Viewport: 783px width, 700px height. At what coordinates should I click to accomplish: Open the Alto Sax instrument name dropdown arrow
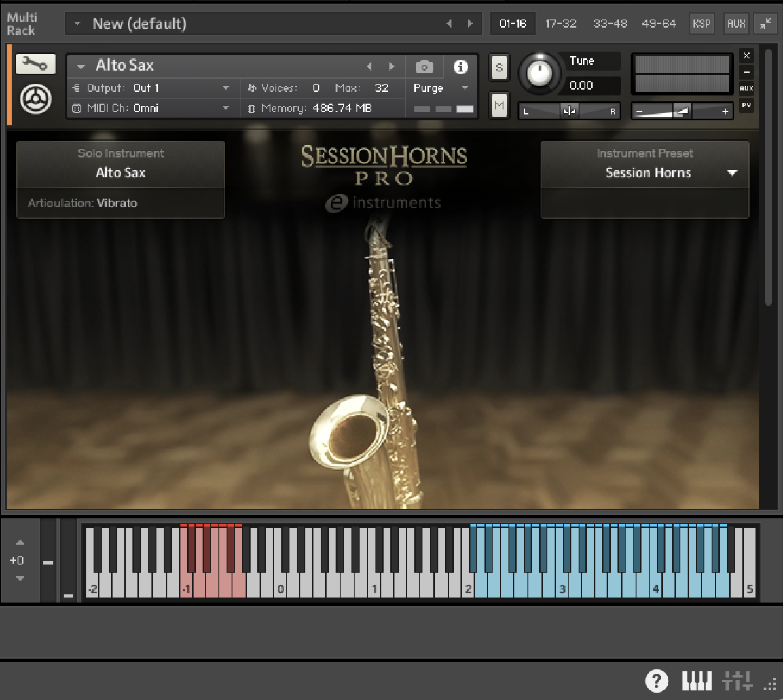pyautogui.click(x=81, y=66)
